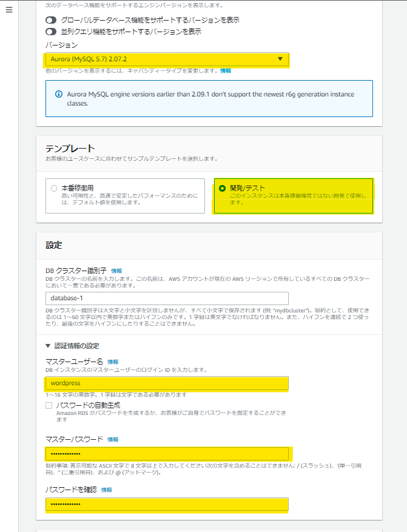Screen dimensions: 407x532
Task: Open the hamburger navigation menu
Action: 9,10
